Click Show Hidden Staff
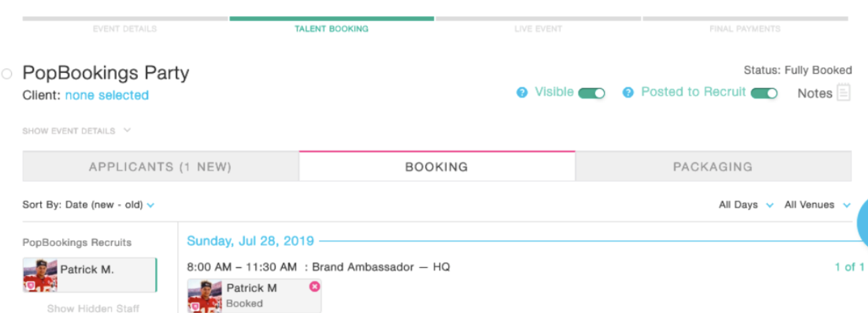This screenshot has width=868, height=313. tap(93, 308)
